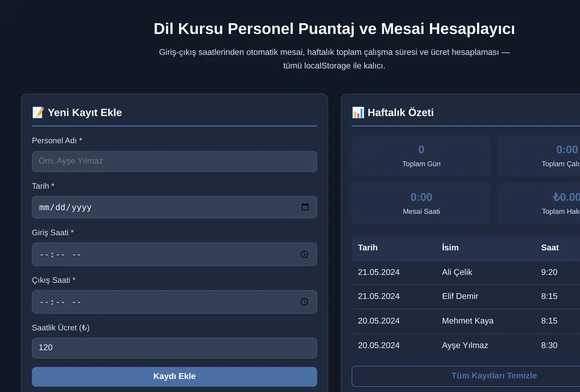Click the 21.05.2024 date in Ali Çelik row
Screen dimensions: 580x392
tap(379, 272)
